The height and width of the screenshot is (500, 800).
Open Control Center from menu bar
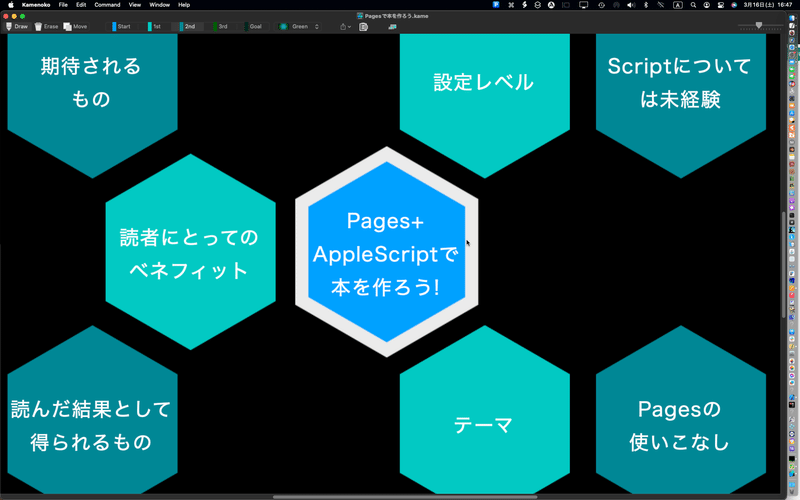(x=720, y=5)
